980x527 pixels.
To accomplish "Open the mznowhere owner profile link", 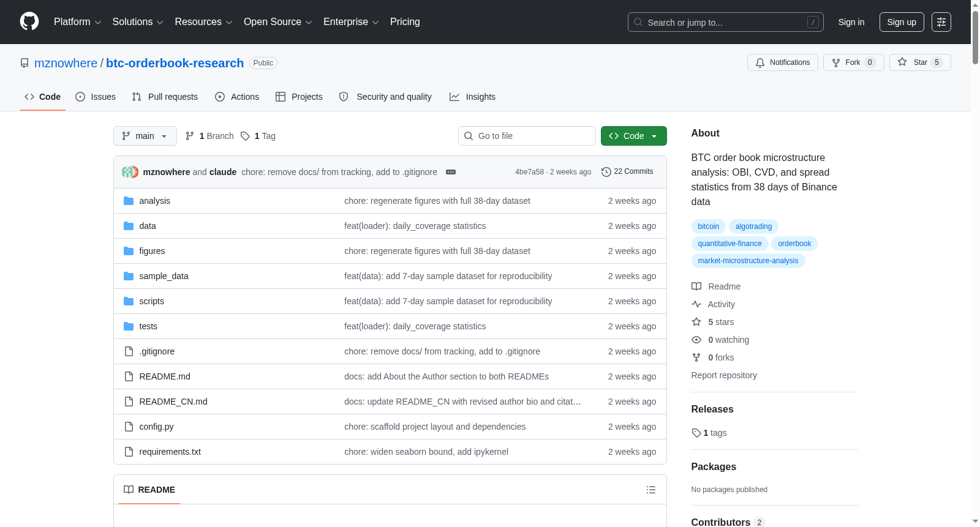I will coord(66,63).
